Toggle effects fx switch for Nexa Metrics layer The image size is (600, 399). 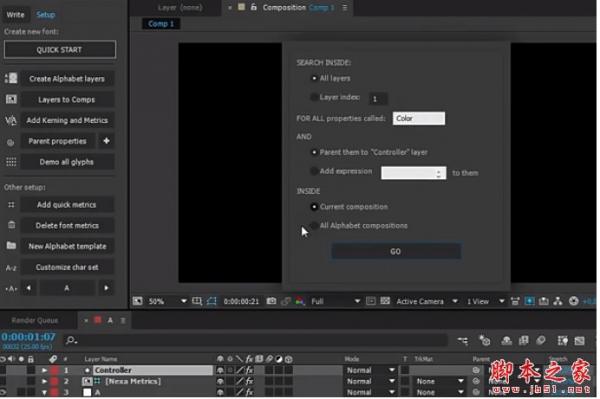click(x=249, y=381)
